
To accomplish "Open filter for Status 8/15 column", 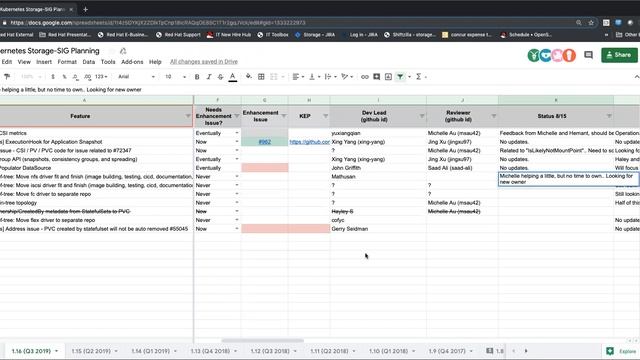I will click(609, 116).
